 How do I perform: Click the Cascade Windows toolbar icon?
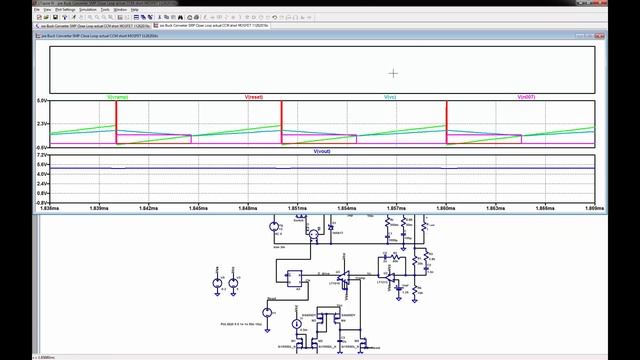143,17
